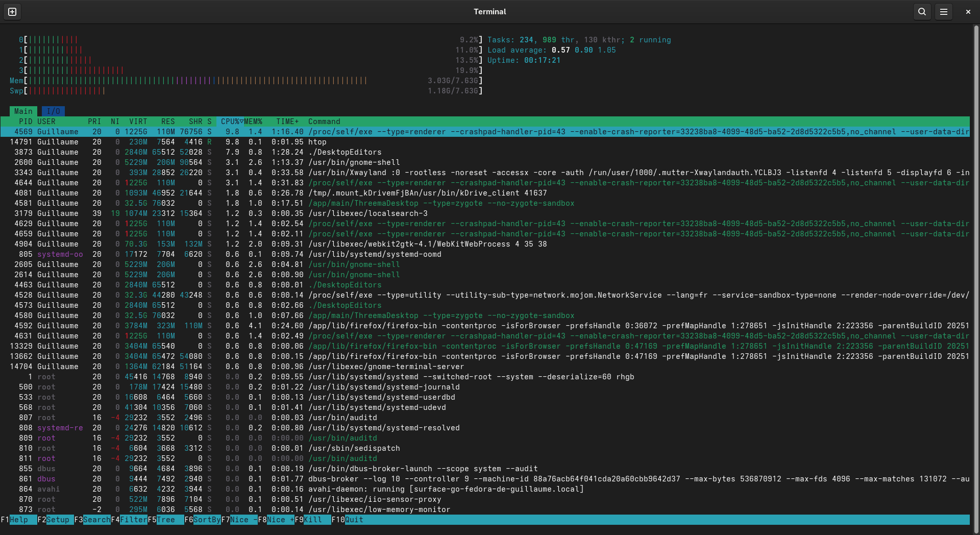Click the F1 Help button
Image resolution: width=980 pixels, height=535 pixels.
click(x=18, y=520)
